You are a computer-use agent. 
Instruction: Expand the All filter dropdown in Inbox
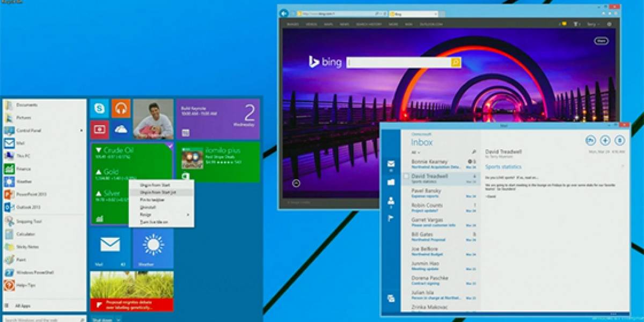coord(415,152)
